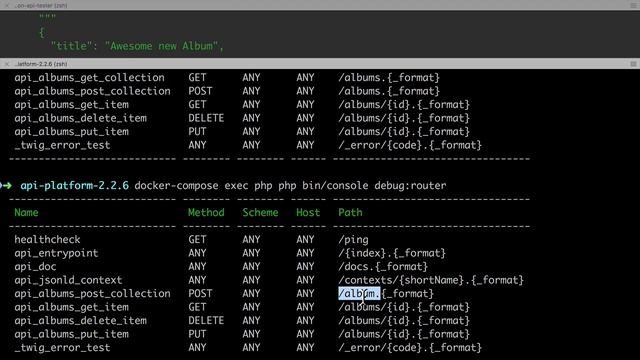Click the Scheme column header

(260, 212)
